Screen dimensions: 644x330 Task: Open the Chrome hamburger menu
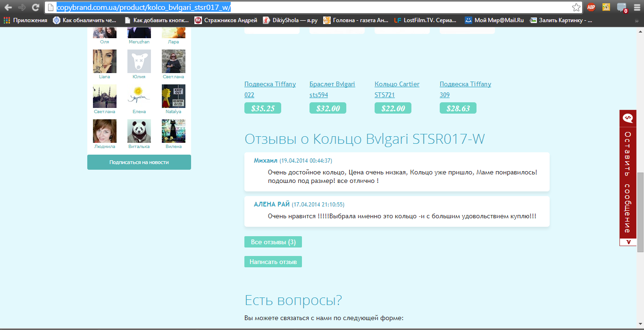pyautogui.click(x=636, y=8)
